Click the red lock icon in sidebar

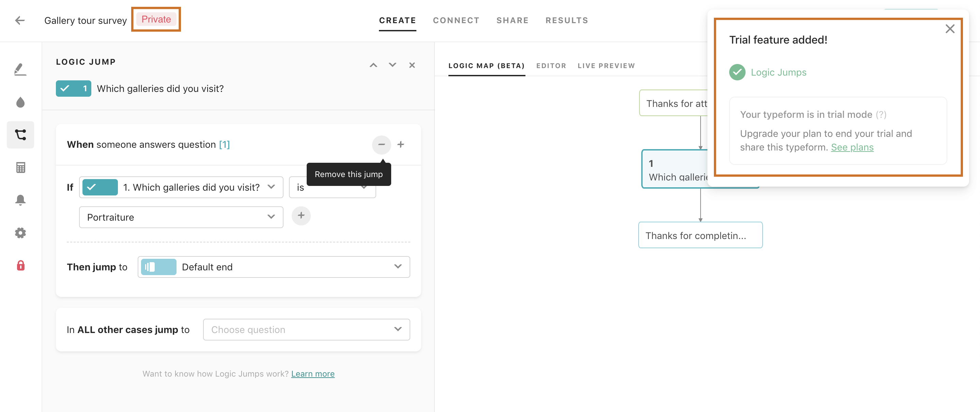pos(20,265)
